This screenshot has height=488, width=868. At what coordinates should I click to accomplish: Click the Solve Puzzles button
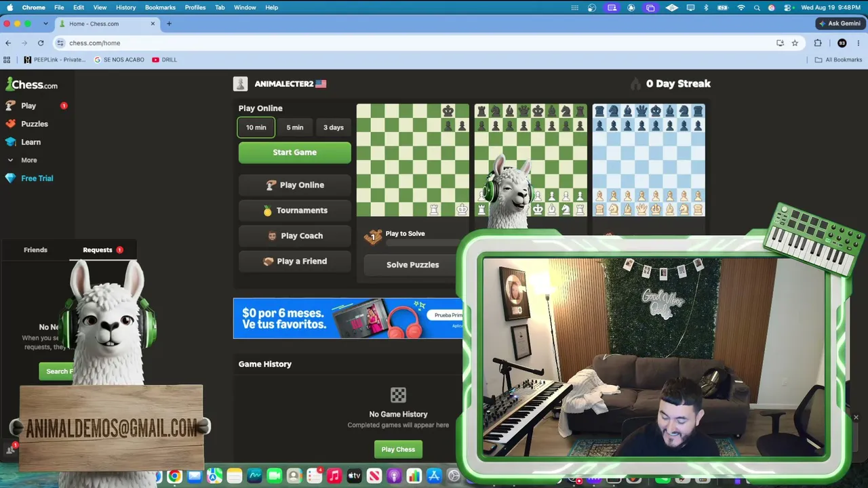pyautogui.click(x=412, y=265)
